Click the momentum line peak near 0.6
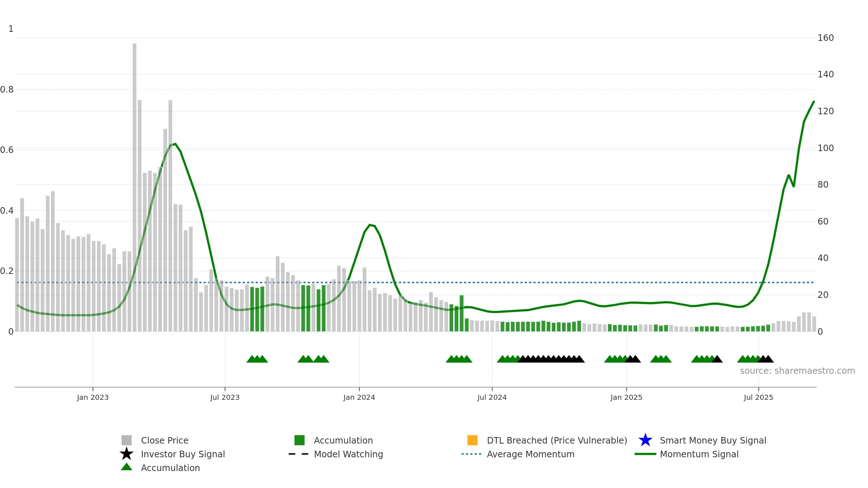The image size is (868, 488). point(175,144)
